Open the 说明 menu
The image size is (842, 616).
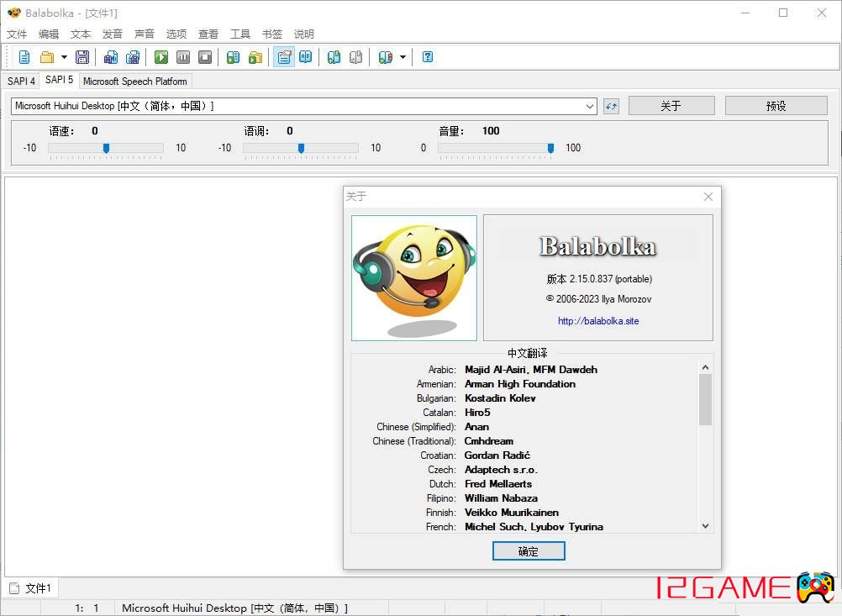click(x=304, y=34)
